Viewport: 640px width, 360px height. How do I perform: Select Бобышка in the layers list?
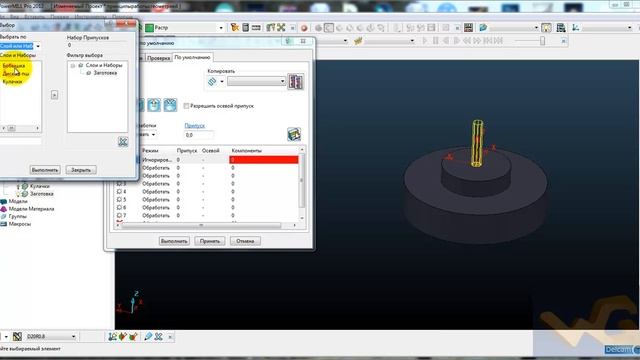coord(13,66)
